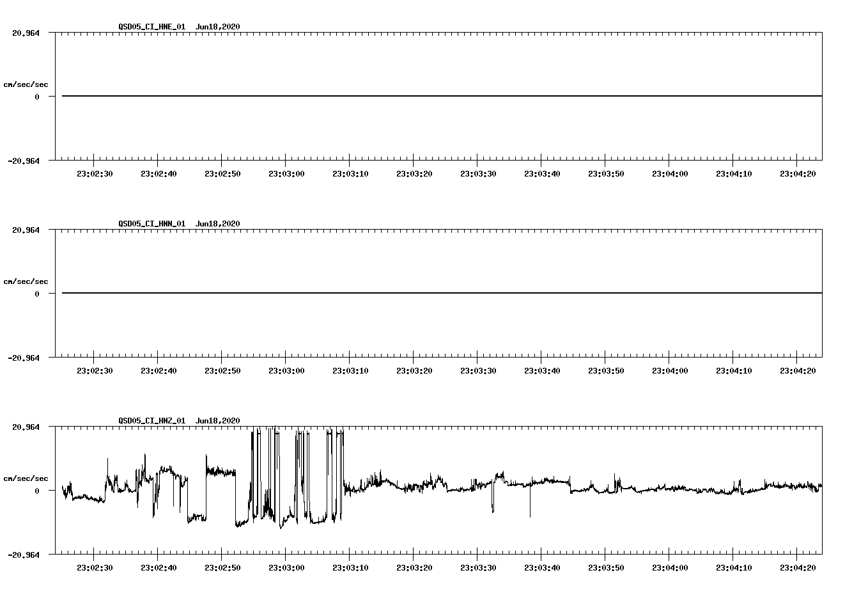Screen dimensions: 868x591
Task: Click the zero axis label on HNN plot
Action: [x=37, y=294]
